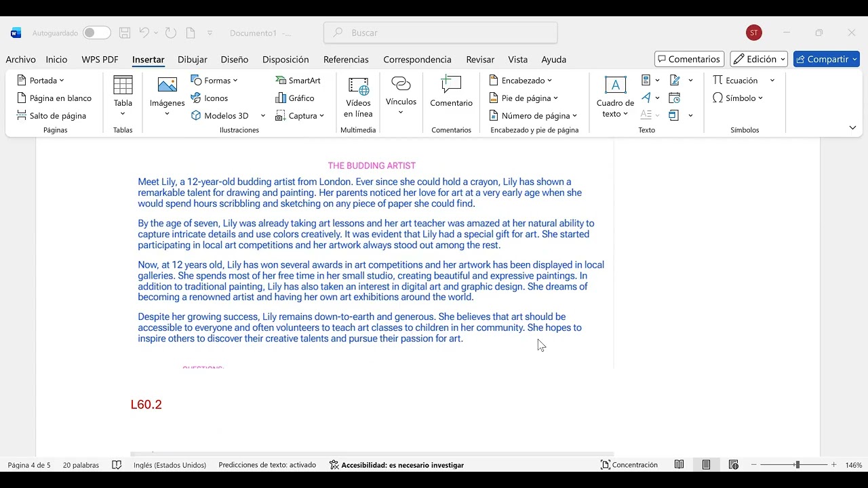Image resolution: width=868 pixels, height=488 pixels.
Task: Insert online video with Vídeos en línea
Action: (x=358, y=97)
